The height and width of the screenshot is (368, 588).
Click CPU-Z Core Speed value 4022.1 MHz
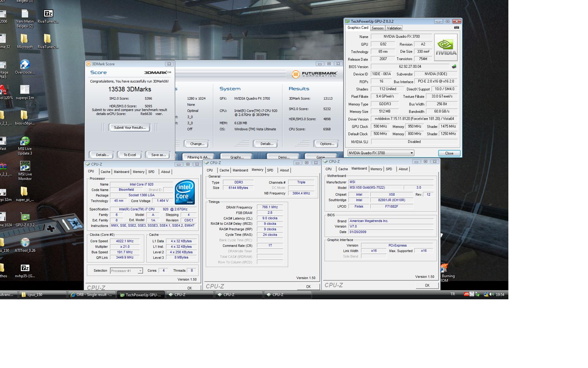tap(125, 241)
